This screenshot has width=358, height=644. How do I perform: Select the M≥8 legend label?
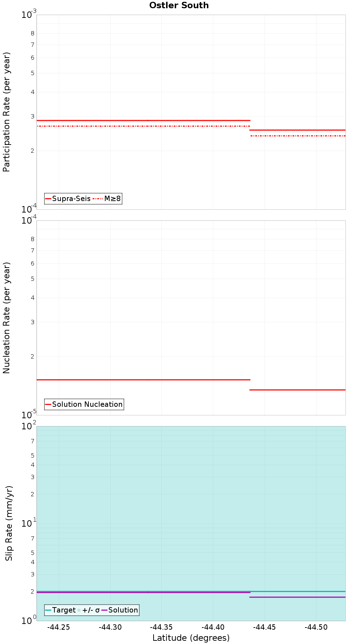112,199
